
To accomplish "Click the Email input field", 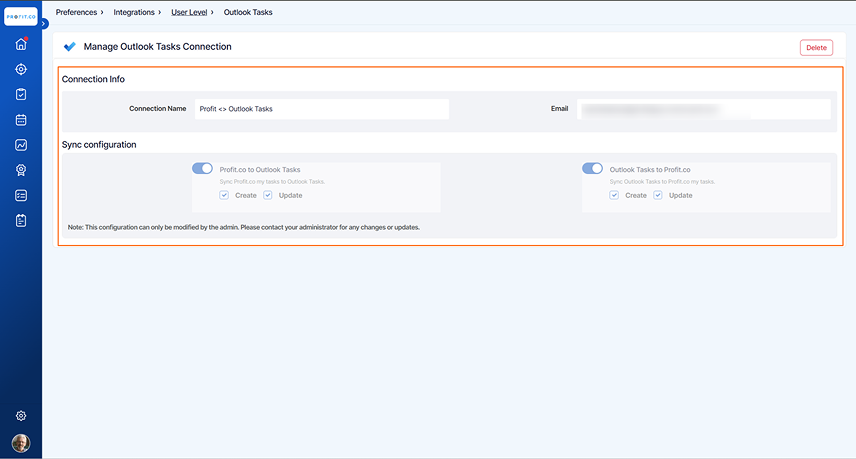I will tap(704, 109).
